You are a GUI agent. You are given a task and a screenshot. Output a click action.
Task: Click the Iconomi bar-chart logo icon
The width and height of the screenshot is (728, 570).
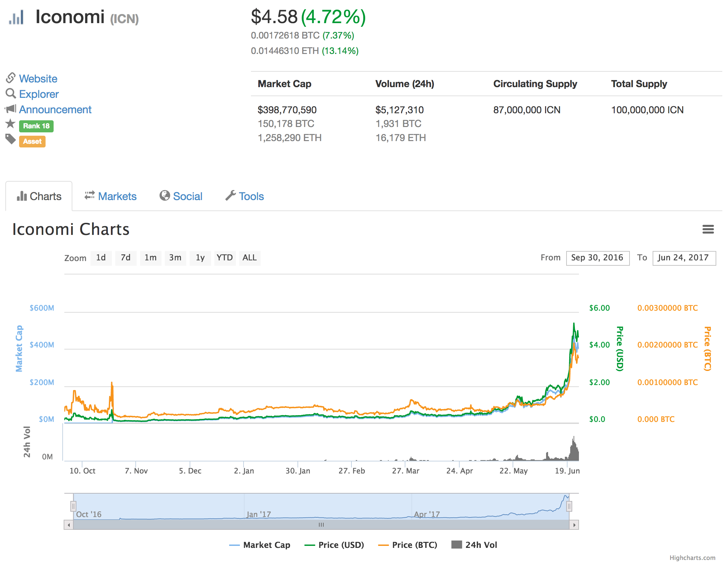(x=16, y=17)
